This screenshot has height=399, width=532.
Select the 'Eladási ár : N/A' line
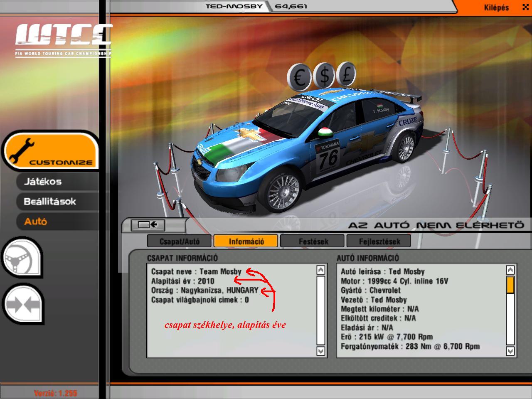(367, 328)
